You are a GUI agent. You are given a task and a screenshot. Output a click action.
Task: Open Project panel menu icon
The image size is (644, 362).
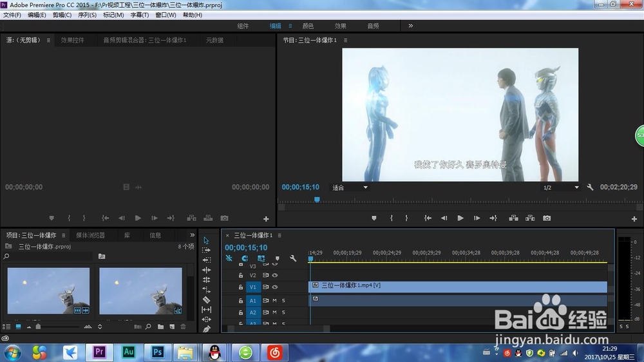tap(63, 236)
